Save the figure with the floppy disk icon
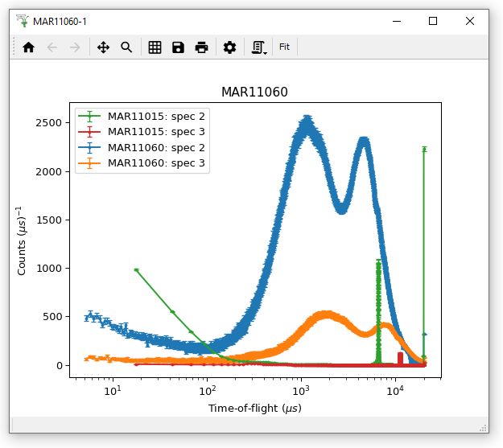This screenshot has height=448, width=503. tap(178, 47)
